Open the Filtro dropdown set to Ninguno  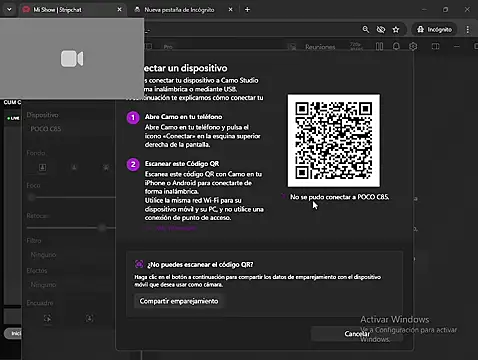click(71, 255)
